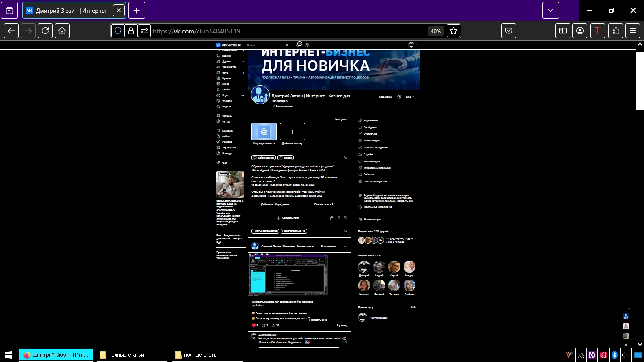Click the padlock site security icon
Viewport: 644px width, 362px height.
point(131,31)
